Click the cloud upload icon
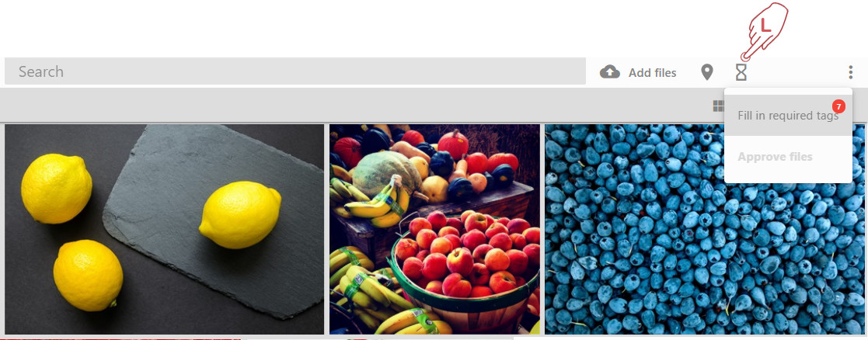Viewport: 868px width, 340px height. (609, 72)
